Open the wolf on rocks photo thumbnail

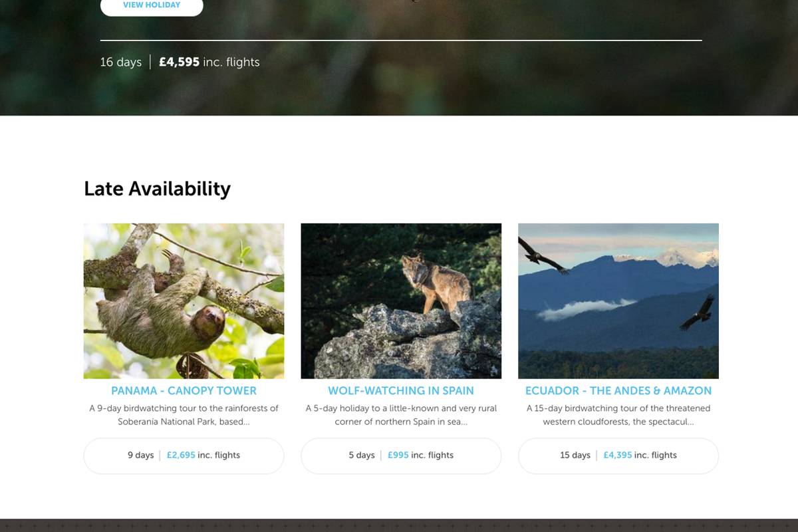pos(401,301)
